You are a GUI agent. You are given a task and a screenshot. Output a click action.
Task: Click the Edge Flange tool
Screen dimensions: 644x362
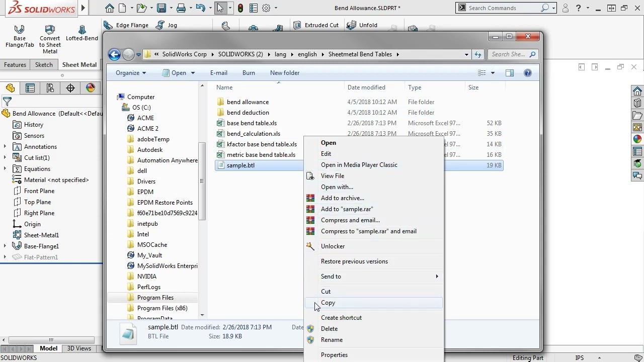point(126,25)
